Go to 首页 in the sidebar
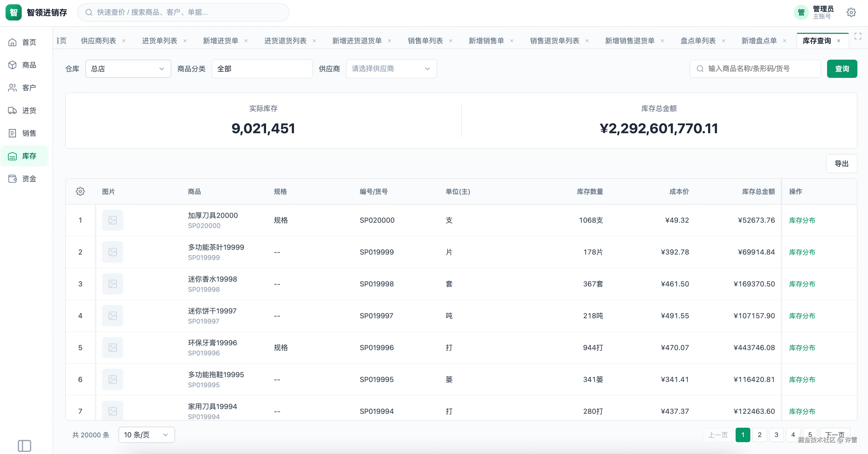Screen dimensions: 868x454 tap(24, 42)
